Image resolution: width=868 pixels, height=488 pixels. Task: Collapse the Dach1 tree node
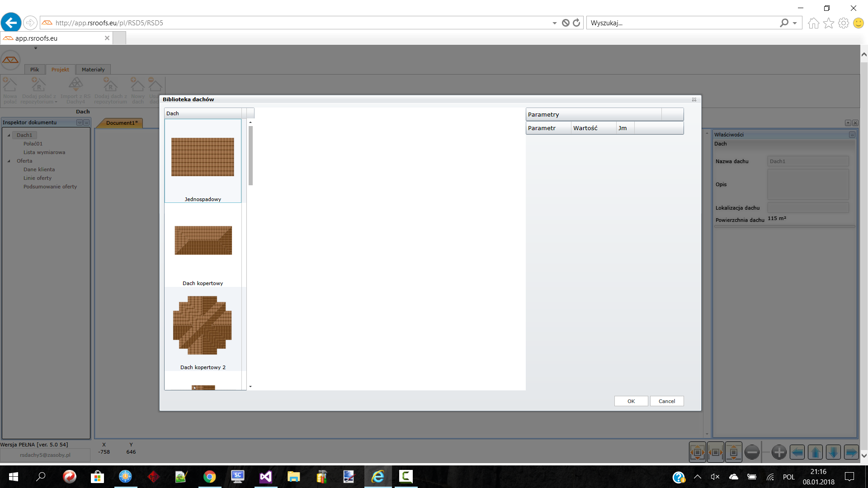(9, 135)
